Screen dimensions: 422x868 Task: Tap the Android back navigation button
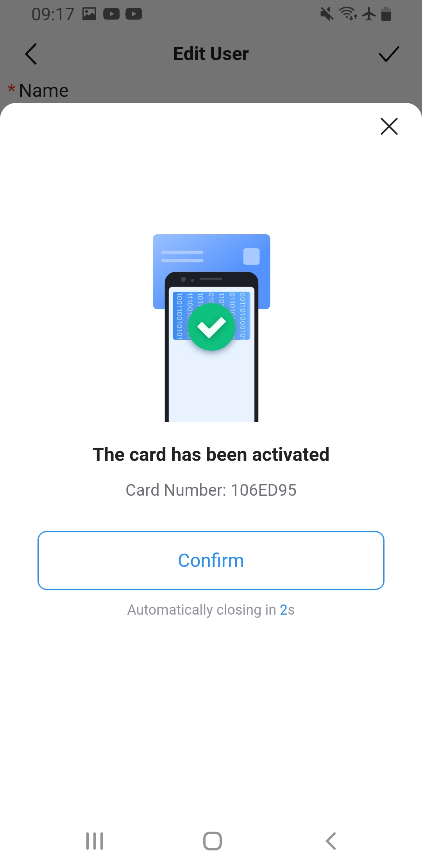(x=331, y=841)
